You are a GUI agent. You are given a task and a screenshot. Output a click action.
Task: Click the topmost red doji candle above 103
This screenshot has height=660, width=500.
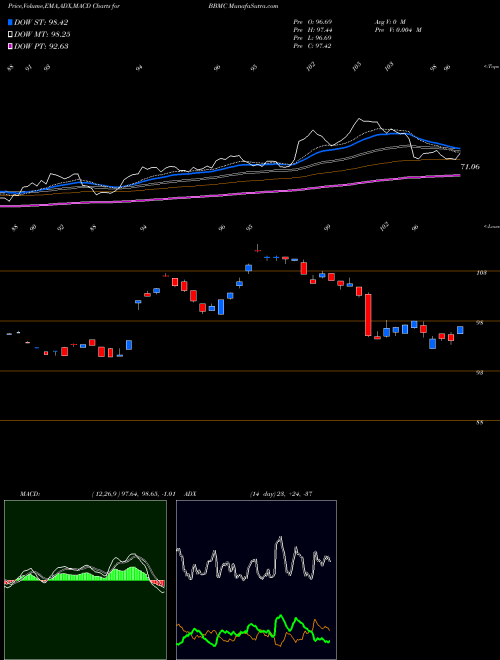257,250
